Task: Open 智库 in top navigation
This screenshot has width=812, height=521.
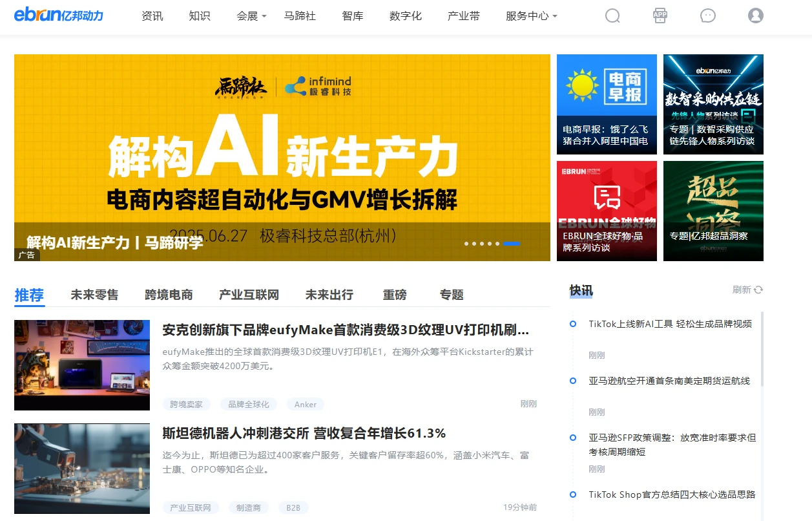Action: point(352,16)
